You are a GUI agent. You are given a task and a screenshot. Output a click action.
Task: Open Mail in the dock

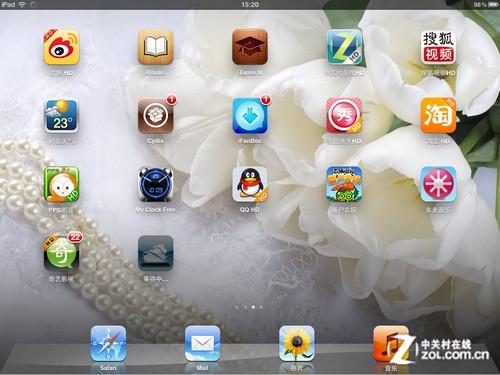(x=203, y=344)
